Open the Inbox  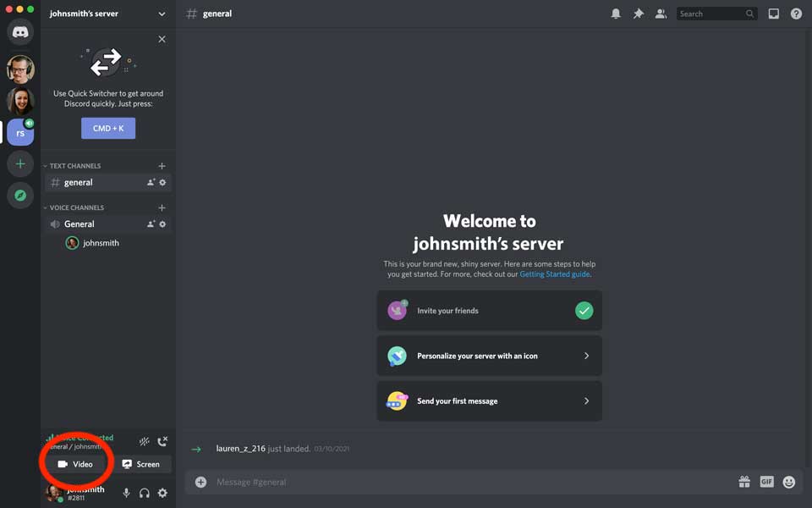coord(772,14)
